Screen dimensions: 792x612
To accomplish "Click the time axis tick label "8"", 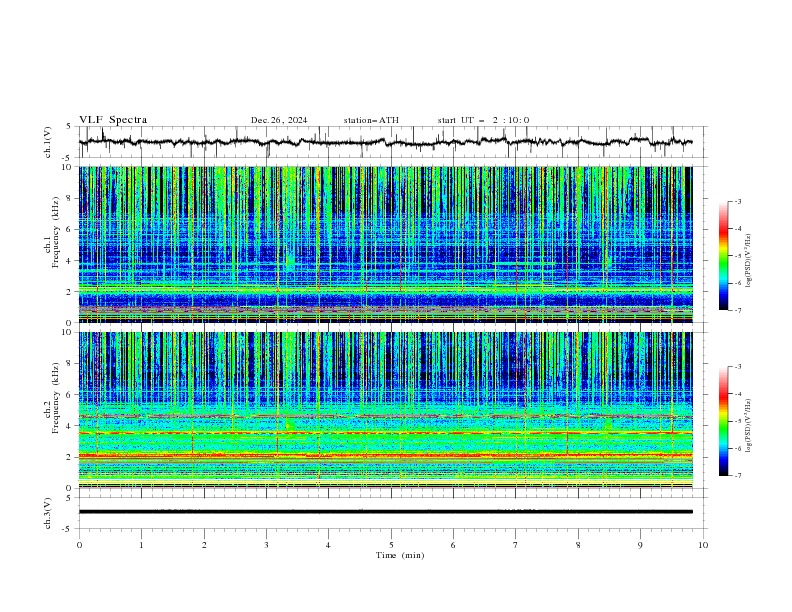I will click(x=578, y=545).
